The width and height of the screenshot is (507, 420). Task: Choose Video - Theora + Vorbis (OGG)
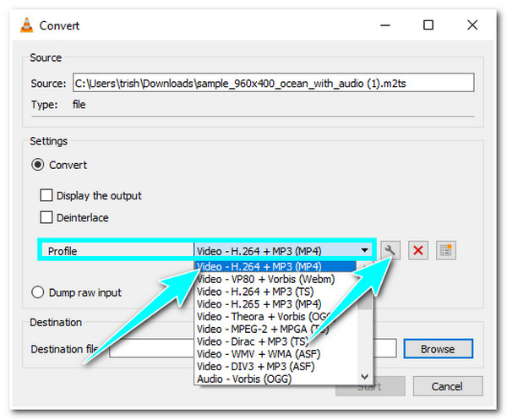tap(275, 317)
